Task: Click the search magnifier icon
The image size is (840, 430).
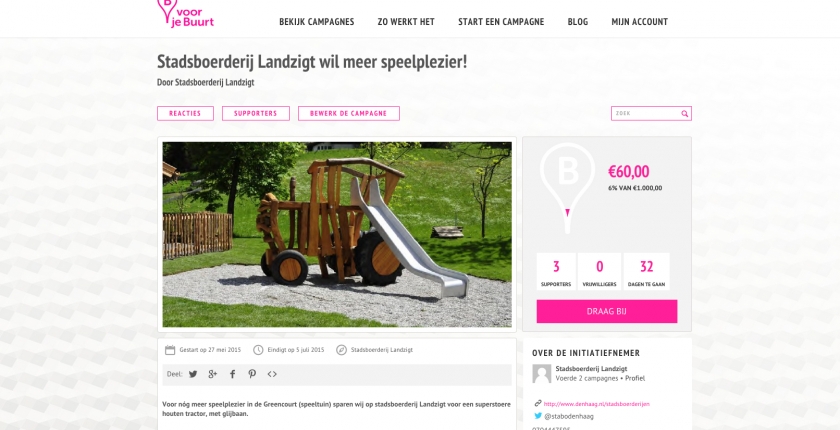Action: [685, 114]
